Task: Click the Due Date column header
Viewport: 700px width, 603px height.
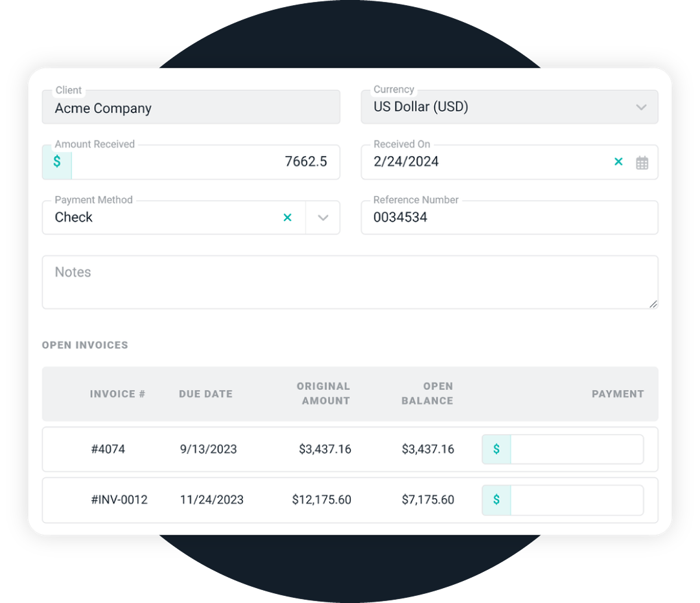Action: (x=205, y=394)
